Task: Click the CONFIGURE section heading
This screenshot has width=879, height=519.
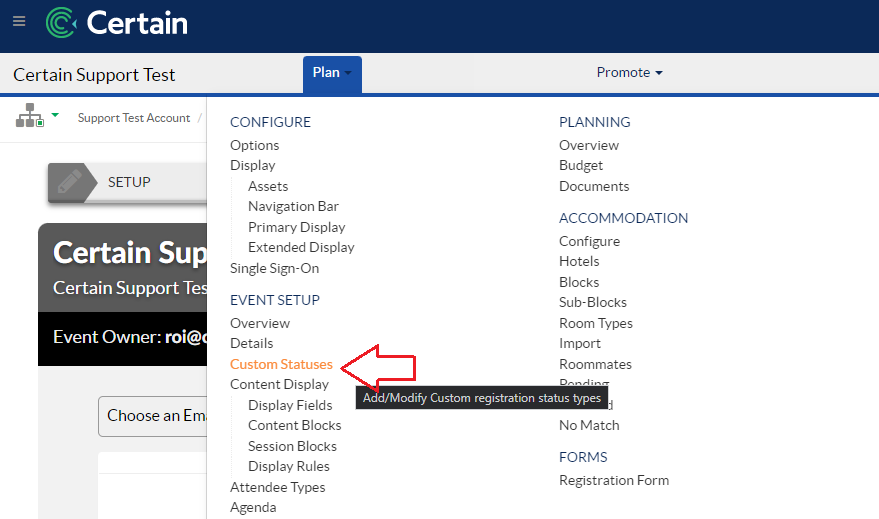Action: tap(270, 122)
